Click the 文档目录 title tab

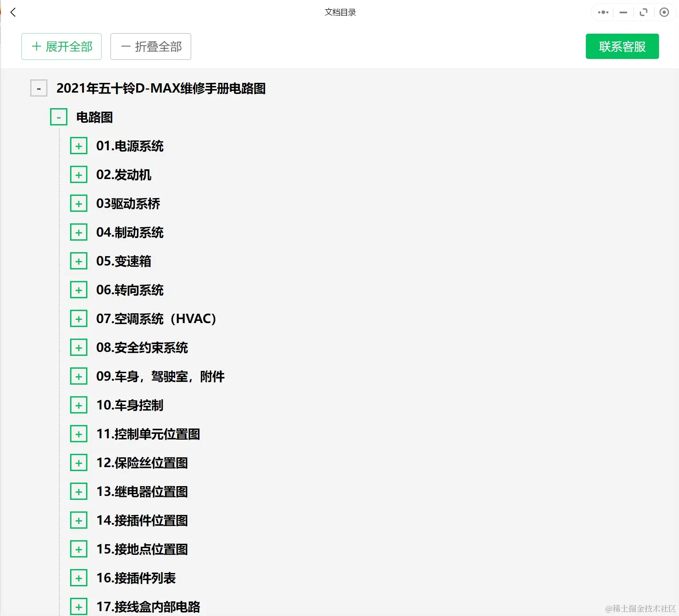point(340,12)
